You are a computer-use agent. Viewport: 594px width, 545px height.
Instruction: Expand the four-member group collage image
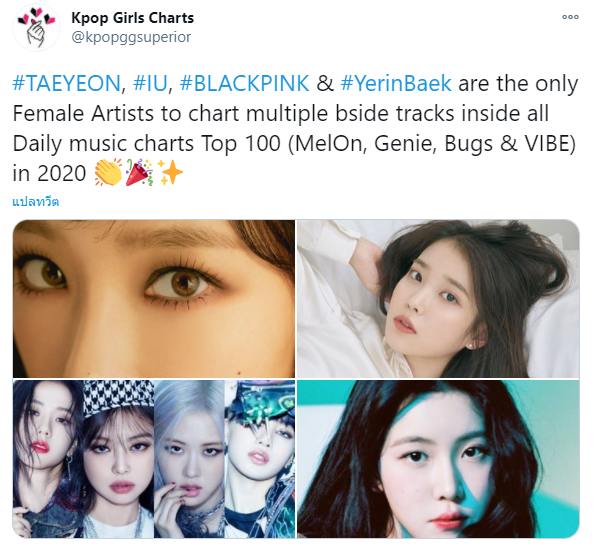(x=154, y=459)
